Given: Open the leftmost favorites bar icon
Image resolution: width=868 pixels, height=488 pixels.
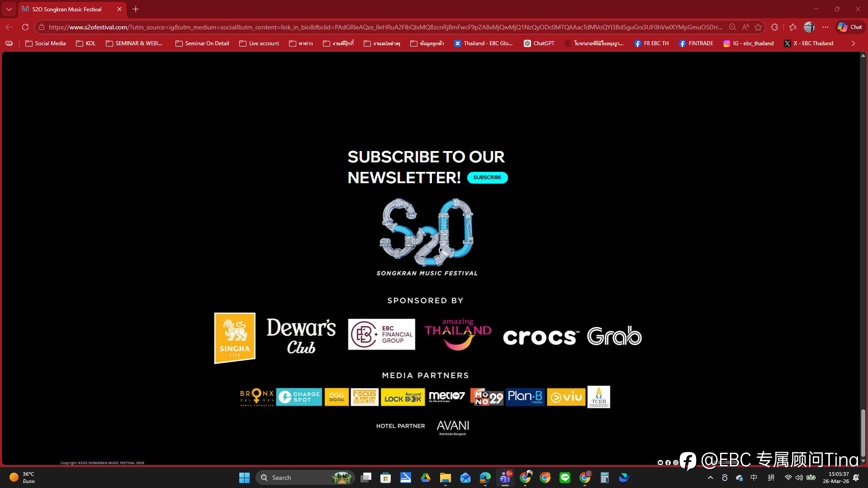Looking at the screenshot, I should pos(9,43).
